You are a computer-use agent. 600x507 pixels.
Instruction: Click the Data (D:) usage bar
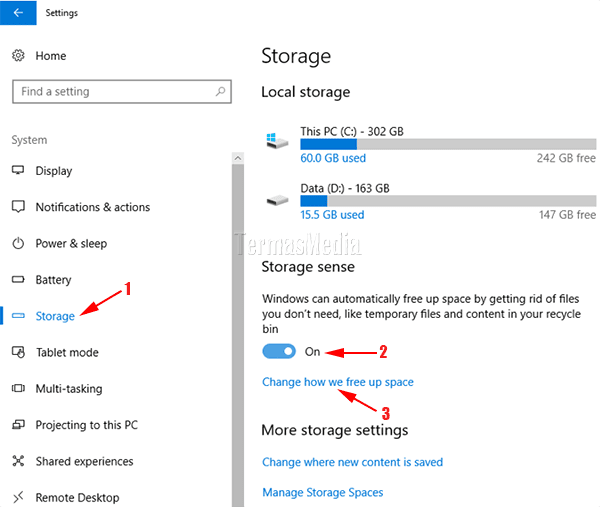tap(448, 201)
